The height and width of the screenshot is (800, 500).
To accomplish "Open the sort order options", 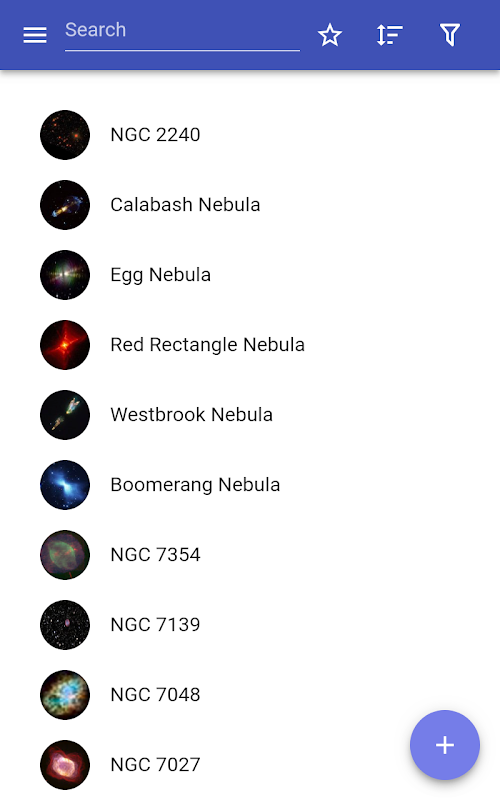I will pos(389,35).
